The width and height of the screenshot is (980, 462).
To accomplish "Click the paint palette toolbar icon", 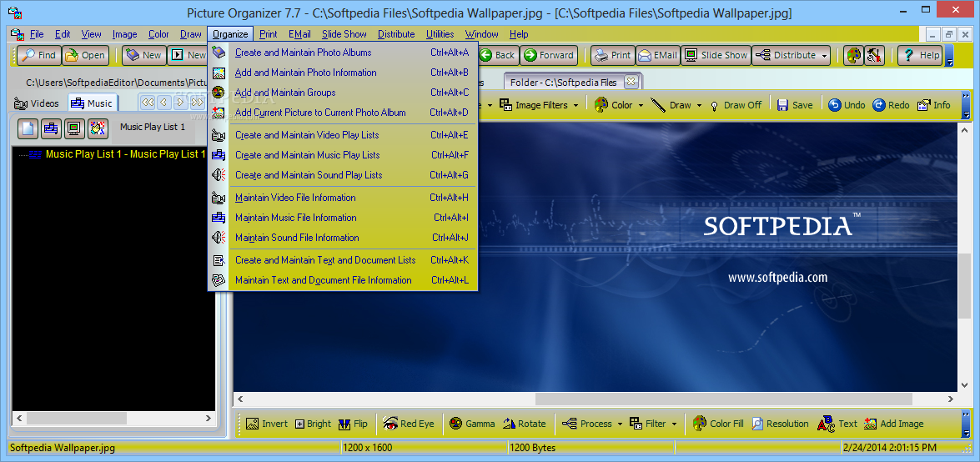I will (x=852, y=55).
